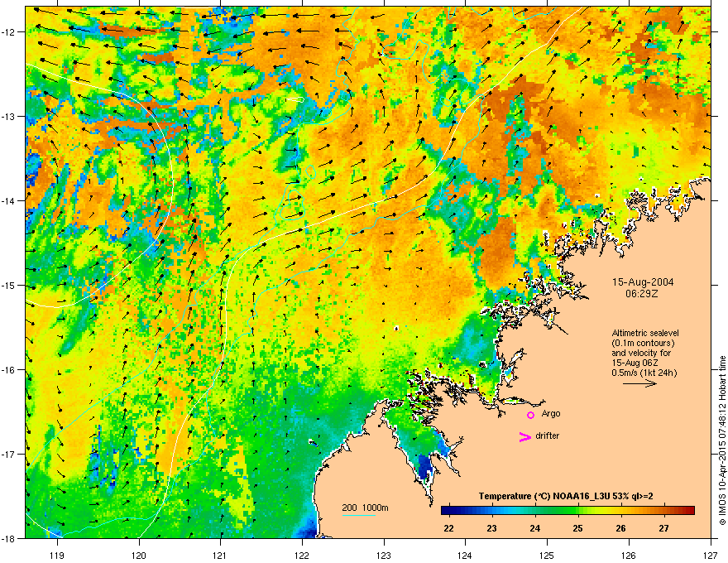This screenshot has width=728, height=563.
Task: Click colorbar tick label 24
Action: [535, 528]
